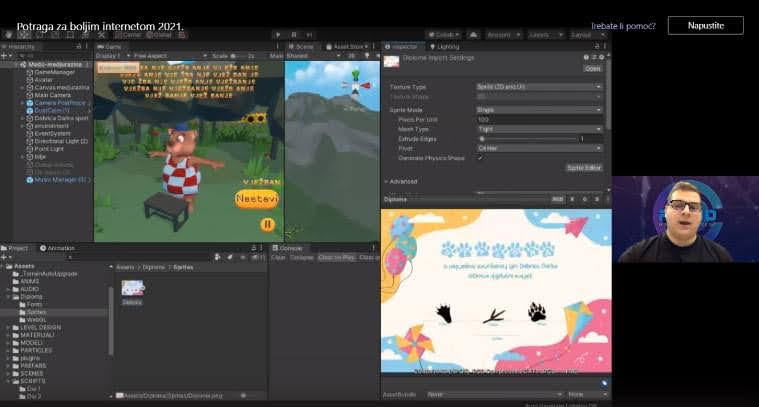This screenshot has height=407, width=759.
Task: Click the scene orientation gizmo
Action: coord(356,85)
